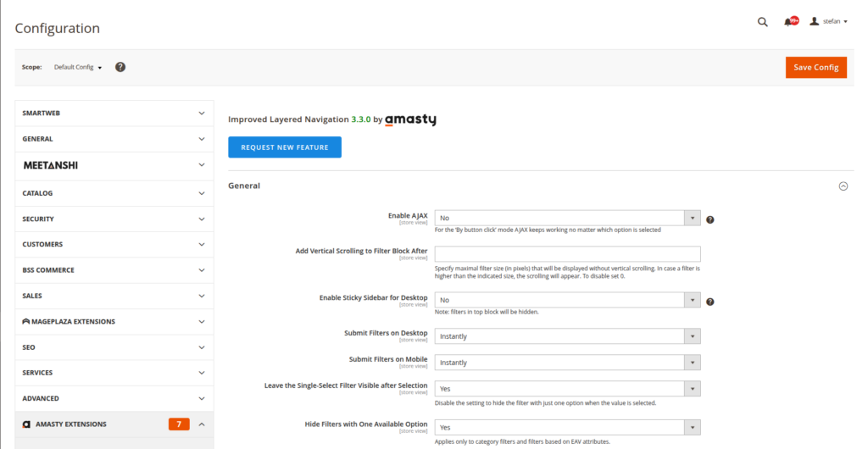This screenshot has height=449, width=868.
Task: Click the Request New Feature button
Action: [284, 147]
